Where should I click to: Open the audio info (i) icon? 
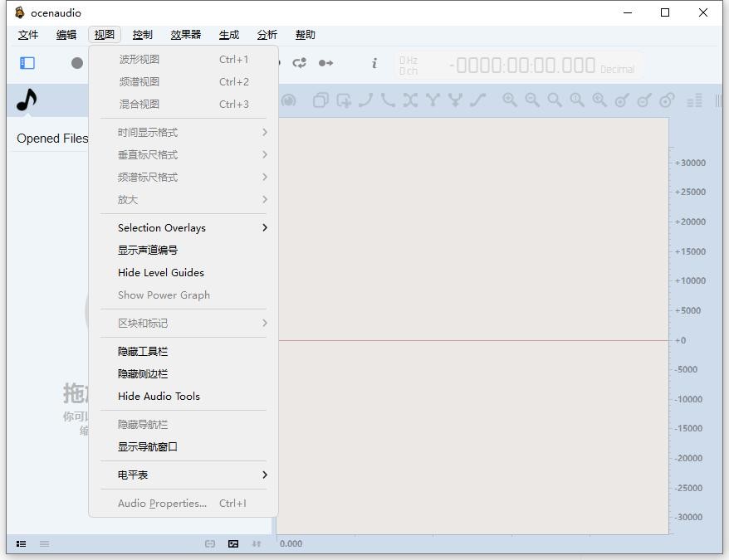(x=374, y=63)
